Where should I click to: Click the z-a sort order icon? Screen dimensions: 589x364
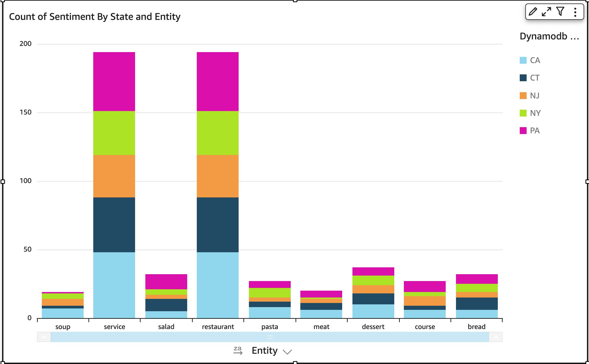[x=238, y=350]
